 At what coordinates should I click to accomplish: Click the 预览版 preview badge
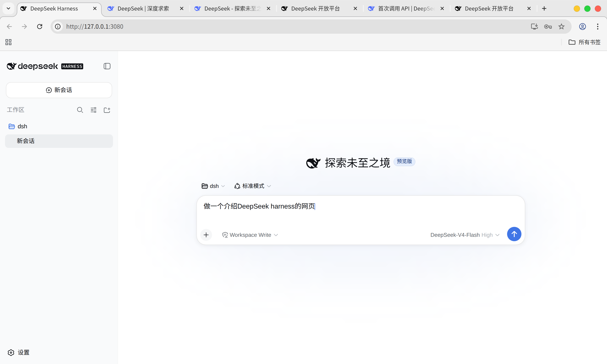[x=404, y=161]
